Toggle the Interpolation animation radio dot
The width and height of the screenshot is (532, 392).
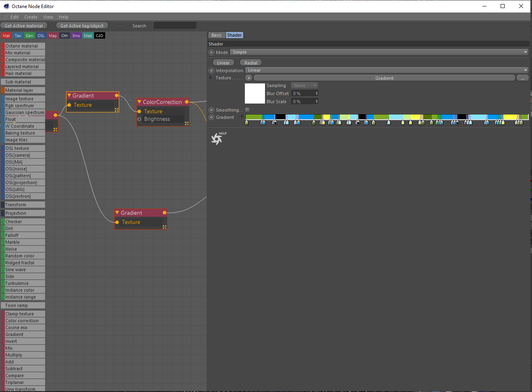[x=211, y=71]
